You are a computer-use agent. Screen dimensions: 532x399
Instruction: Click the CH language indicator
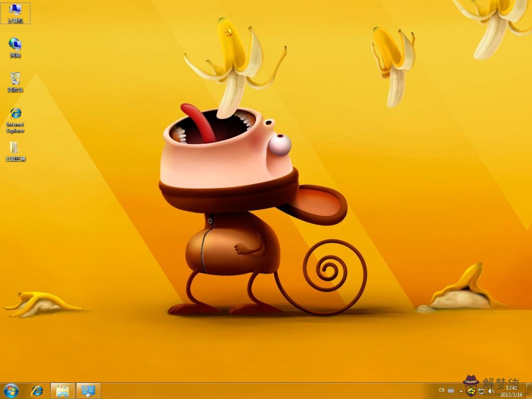click(441, 390)
